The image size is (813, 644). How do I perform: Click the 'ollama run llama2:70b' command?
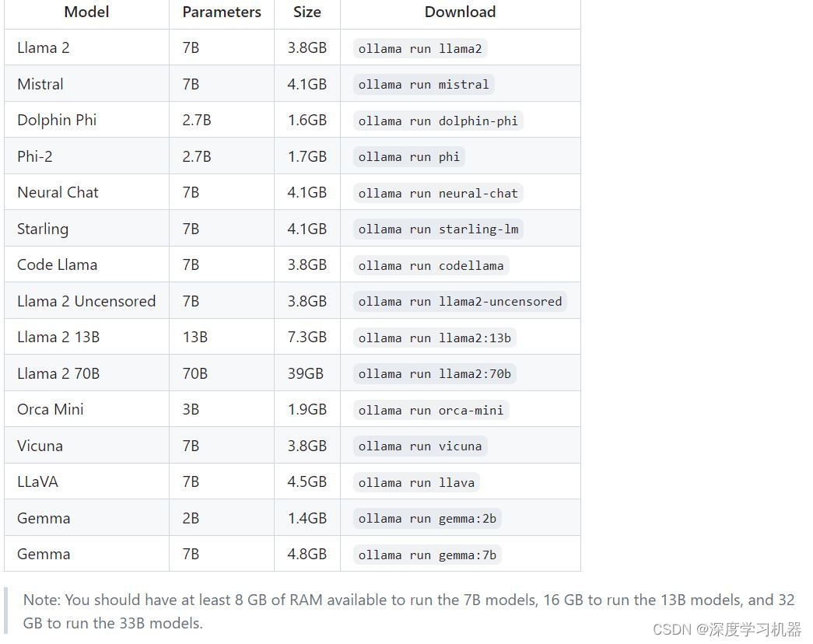(x=435, y=374)
